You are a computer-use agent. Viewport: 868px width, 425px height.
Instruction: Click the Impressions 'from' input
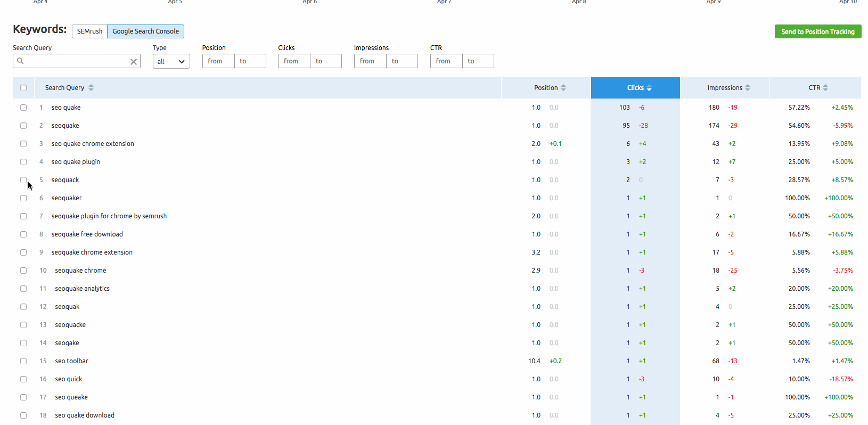(370, 61)
